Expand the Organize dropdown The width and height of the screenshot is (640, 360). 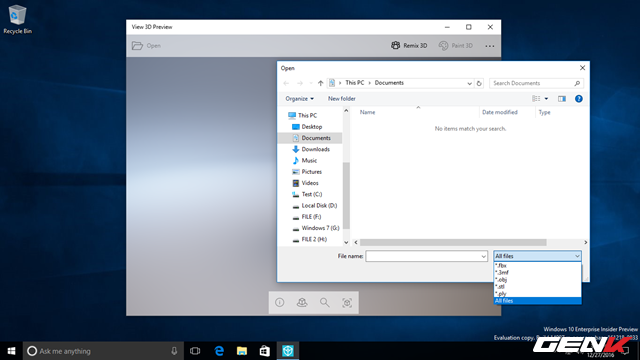300,99
